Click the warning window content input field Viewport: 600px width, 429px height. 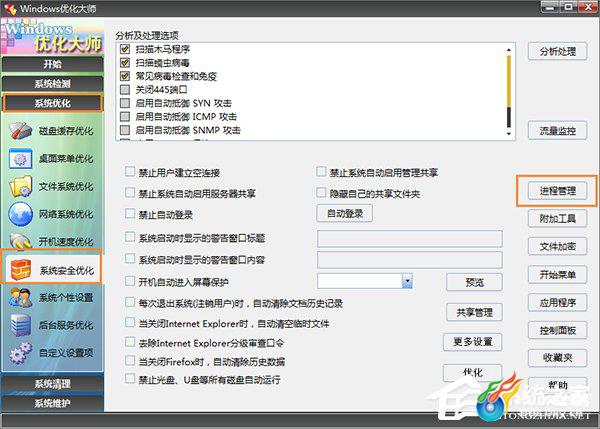coord(409,260)
